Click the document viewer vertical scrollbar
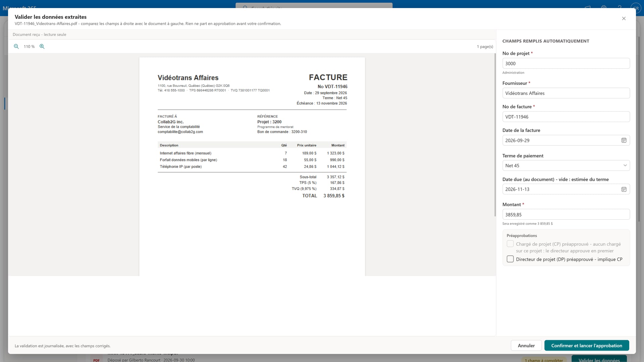Viewport: 644px width, 362px height. [495, 135]
